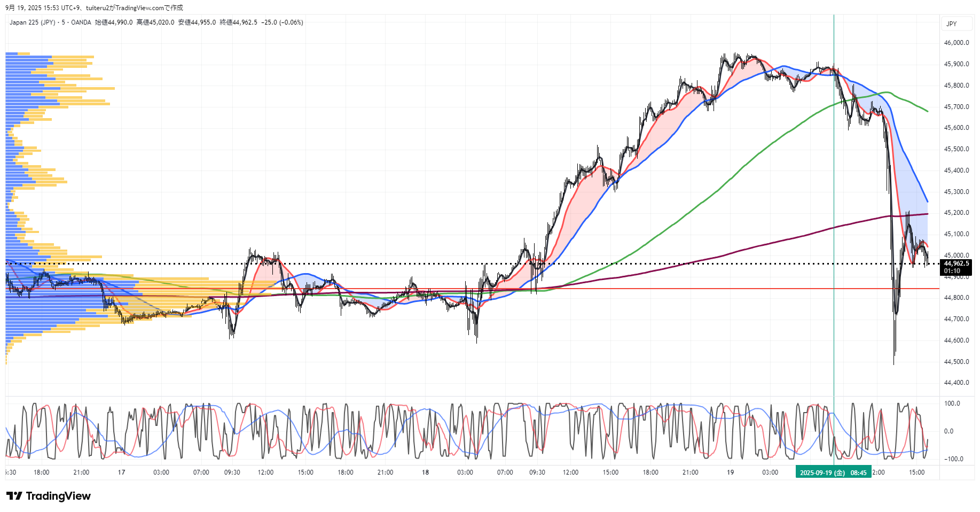Select date marker 17 on time axis

[x=121, y=472]
